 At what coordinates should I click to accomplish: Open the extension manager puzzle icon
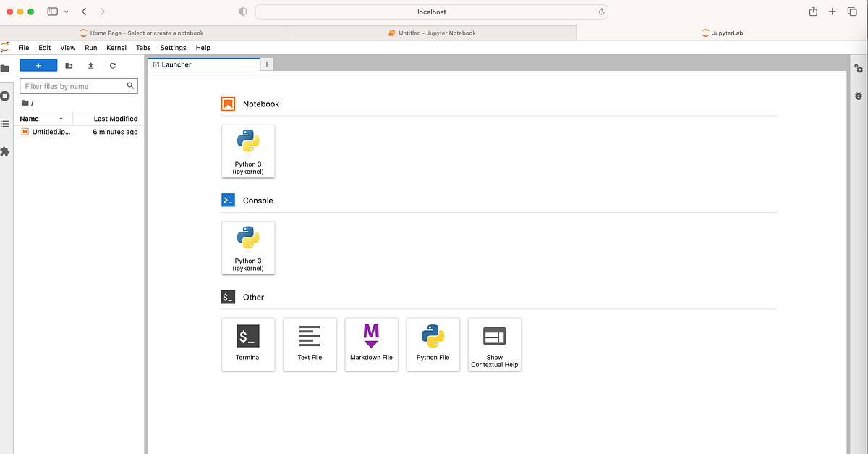click(x=6, y=151)
